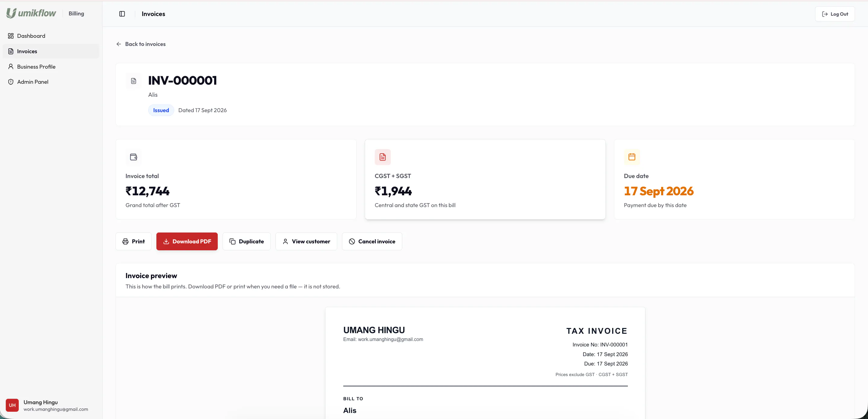
Task: Click the calendar icon in Due date card
Action: click(x=632, y=157)
